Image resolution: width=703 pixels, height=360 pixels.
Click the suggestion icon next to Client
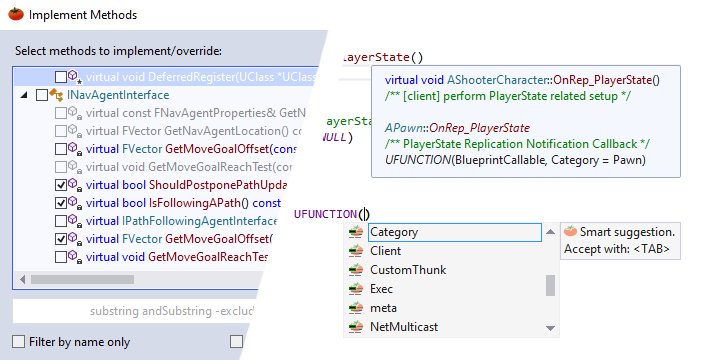click(x=356, y=251)
